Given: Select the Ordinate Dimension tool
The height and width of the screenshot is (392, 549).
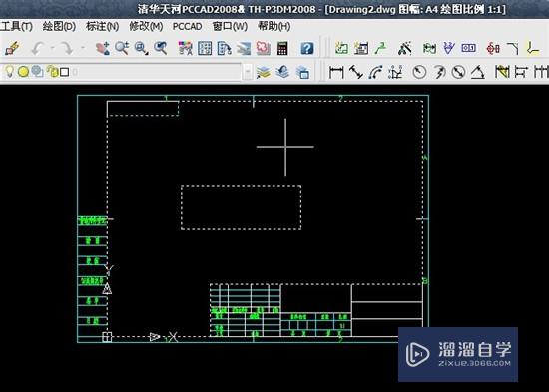Looking at the screenshot, I should [395, 72].
